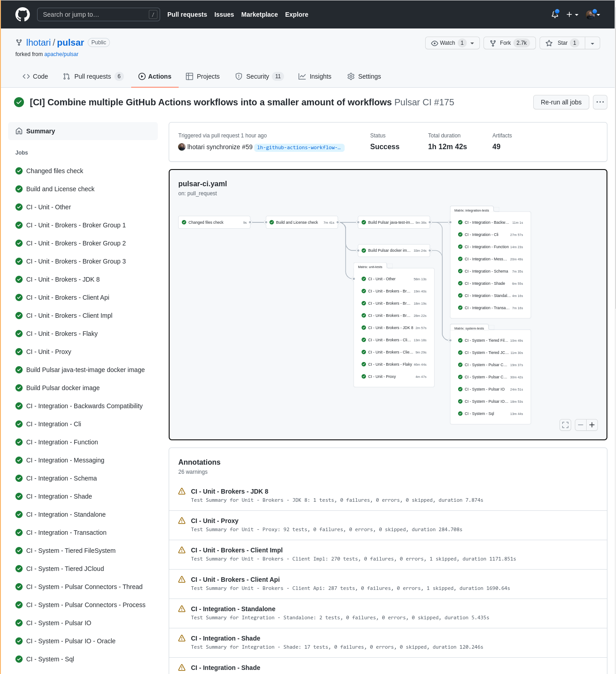Open the lh-github-actions-workflow branch link
This screenshot has width=616, height=674.
tap(299, 147)
